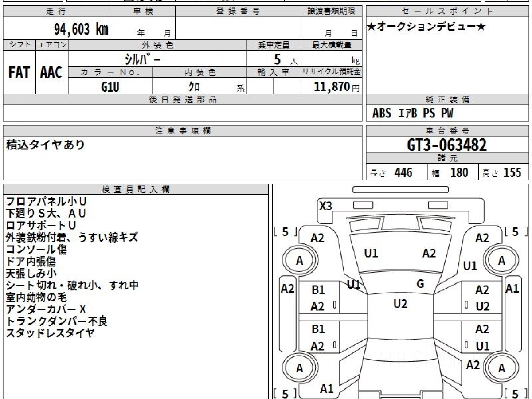Select the length value 長さ 446
Screen dimensions: 532x399
[x=391, y=172]
